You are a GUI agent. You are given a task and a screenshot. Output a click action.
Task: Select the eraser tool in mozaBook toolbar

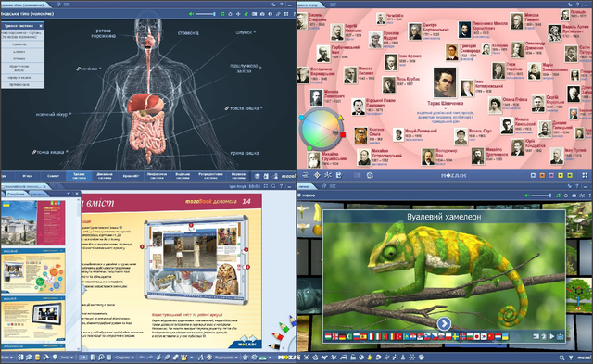175,358
